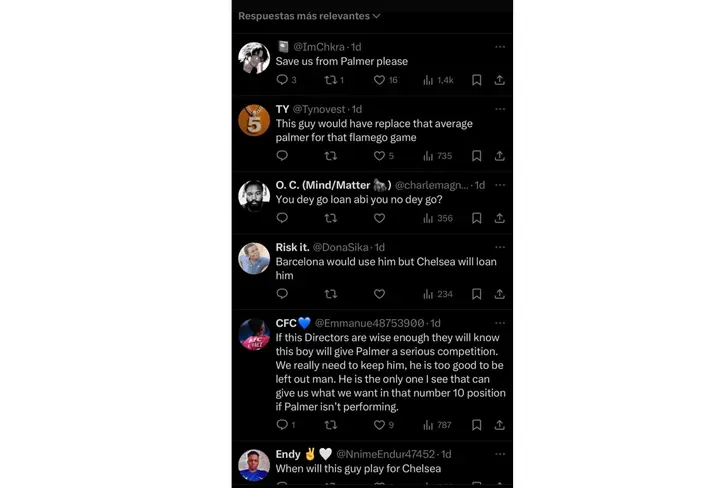Open more options on TY's reply
This screenshot has width=728, height=488.
500,108
